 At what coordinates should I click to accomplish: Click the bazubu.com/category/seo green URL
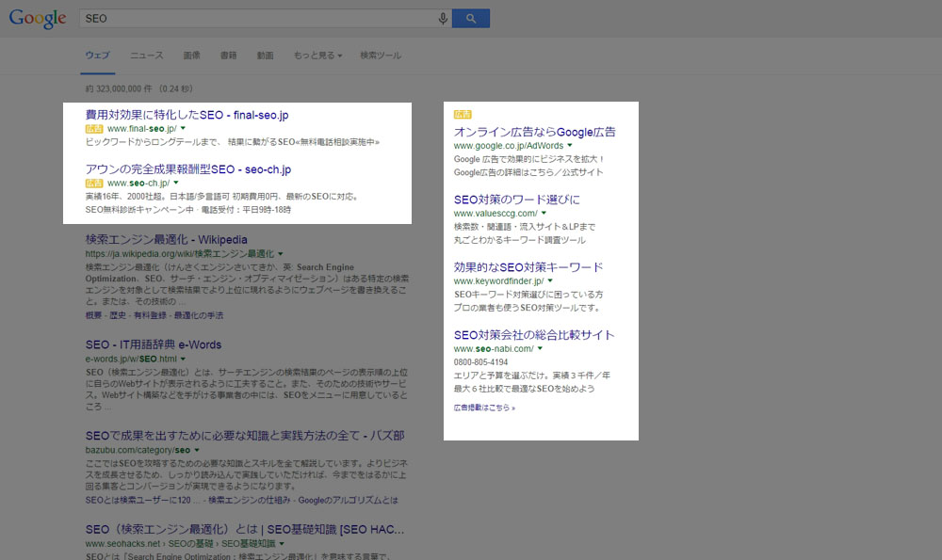tap(138, 450)
